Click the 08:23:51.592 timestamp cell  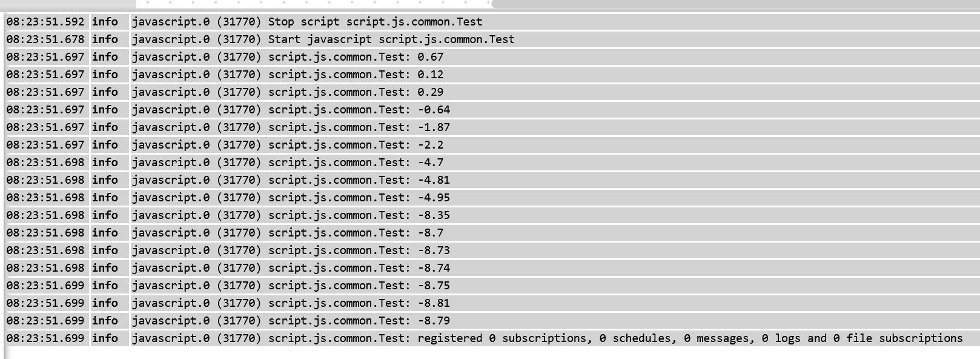pyautogui.click(x=46, y=22)
